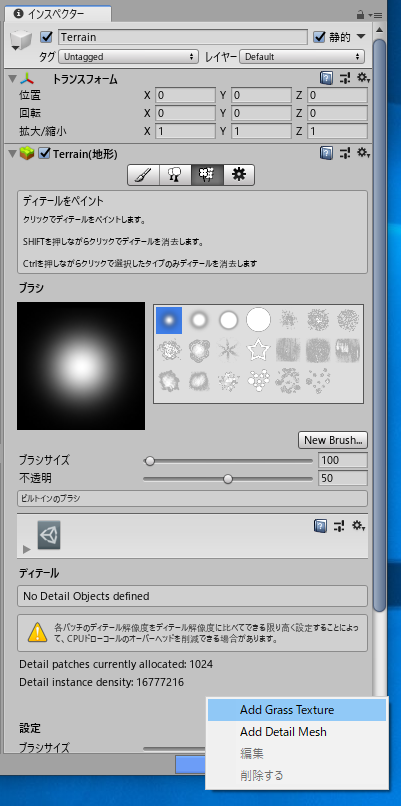Image resolution: width=401 pixels, height=806 pixels.
Task: Select the bubbles cluster brush
Action: [x=258, y=380]
